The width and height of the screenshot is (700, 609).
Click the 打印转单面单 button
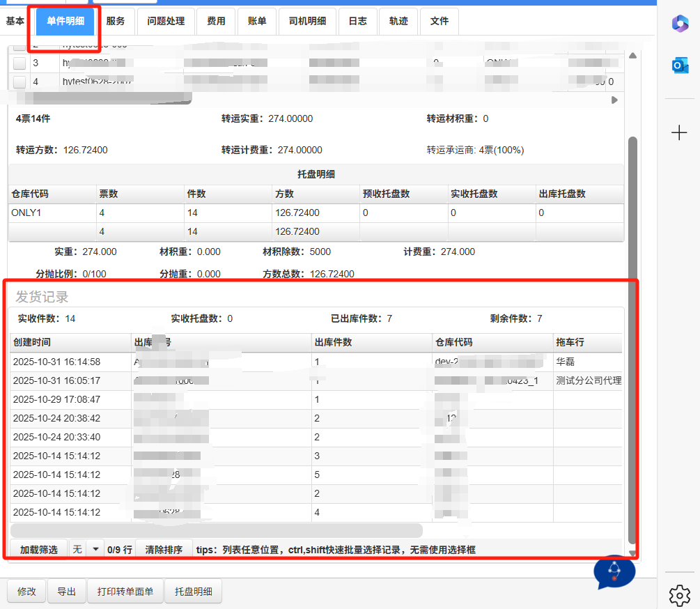tap(125, 592)
